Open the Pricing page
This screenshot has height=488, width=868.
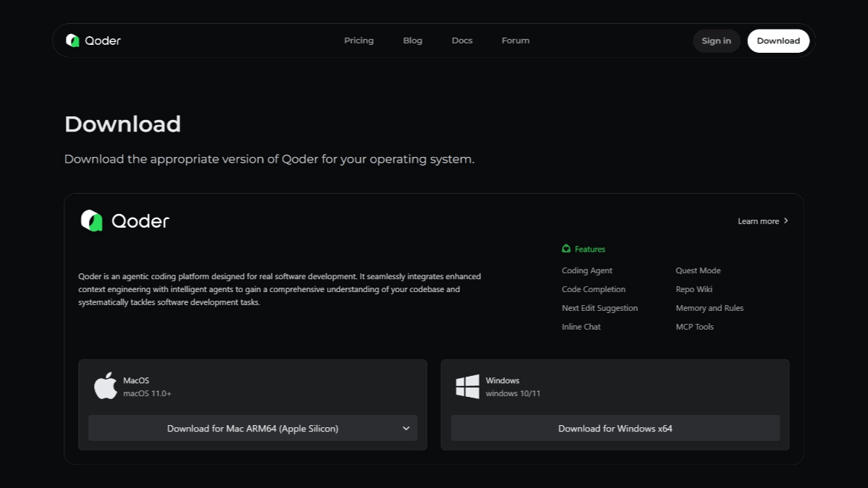(359, 40)
